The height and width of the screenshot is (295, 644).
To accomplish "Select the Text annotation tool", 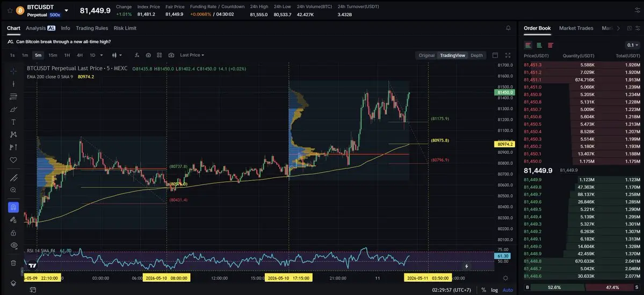I will click(x=13, y=122).
